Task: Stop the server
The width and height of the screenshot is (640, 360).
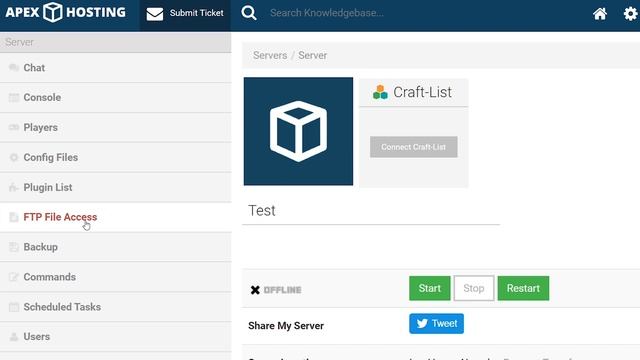Action: click(x=473, y=288)
